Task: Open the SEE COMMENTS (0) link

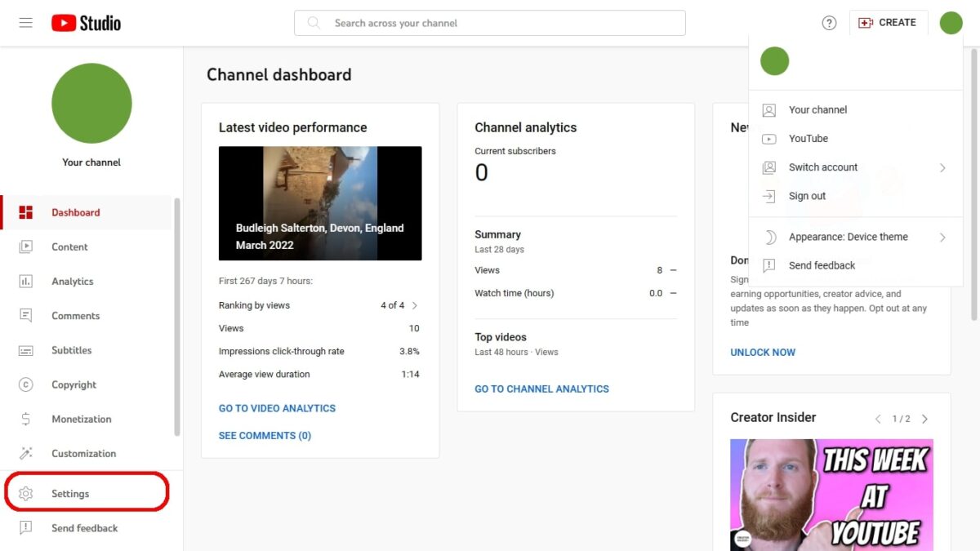Action: [x=265, y=436]
